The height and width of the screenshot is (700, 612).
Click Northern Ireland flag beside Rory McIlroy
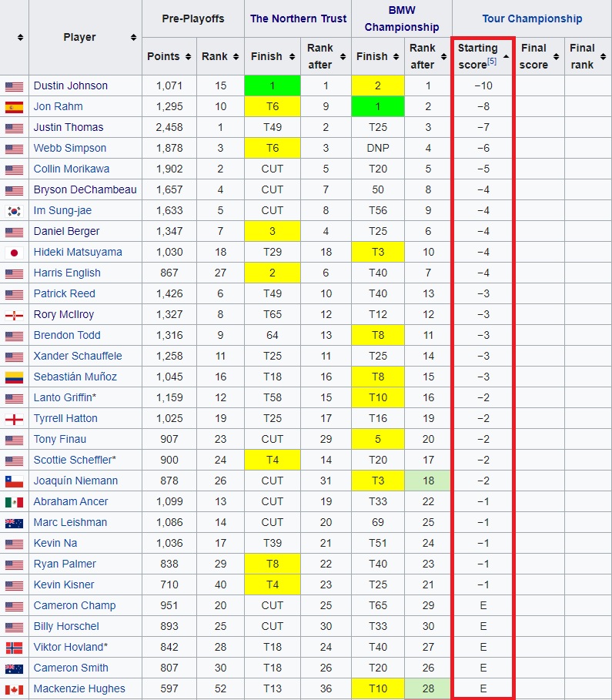tap(14, 315)
